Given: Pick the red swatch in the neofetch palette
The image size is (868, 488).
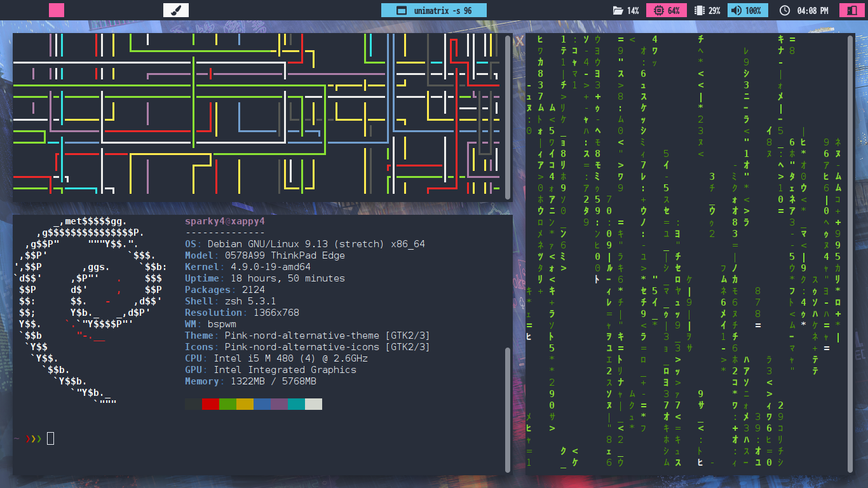Looking at the screenshot, I should coord(210,404).
